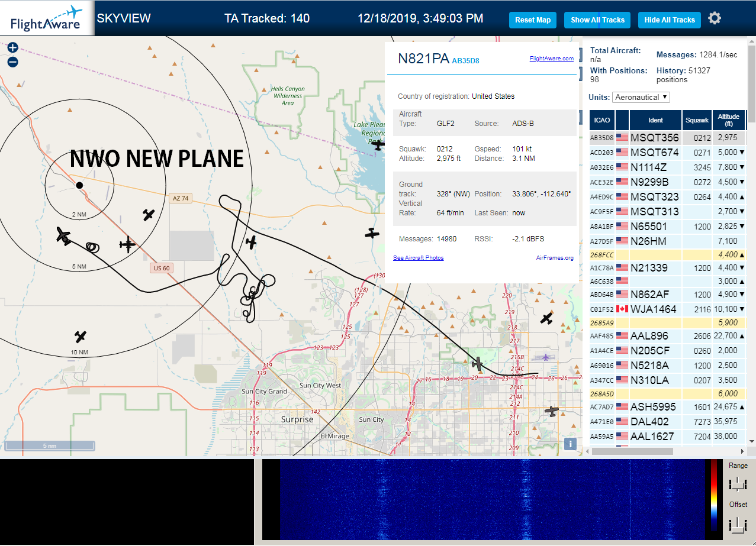This screenshot has width=756, height=546.
Task: Select ASH5995 aircraft row
Action: 667,406
